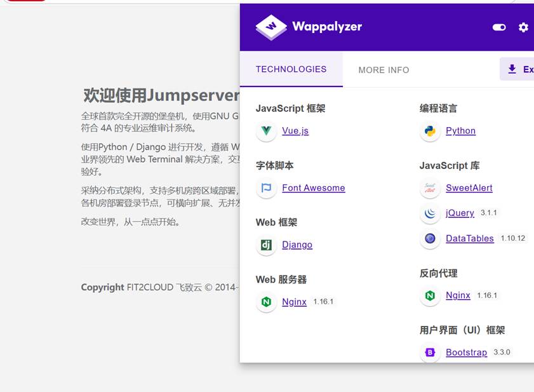The image size is (534, 392).
Task: Click the DataTables version 1.10.12 label
Action: 513,238
